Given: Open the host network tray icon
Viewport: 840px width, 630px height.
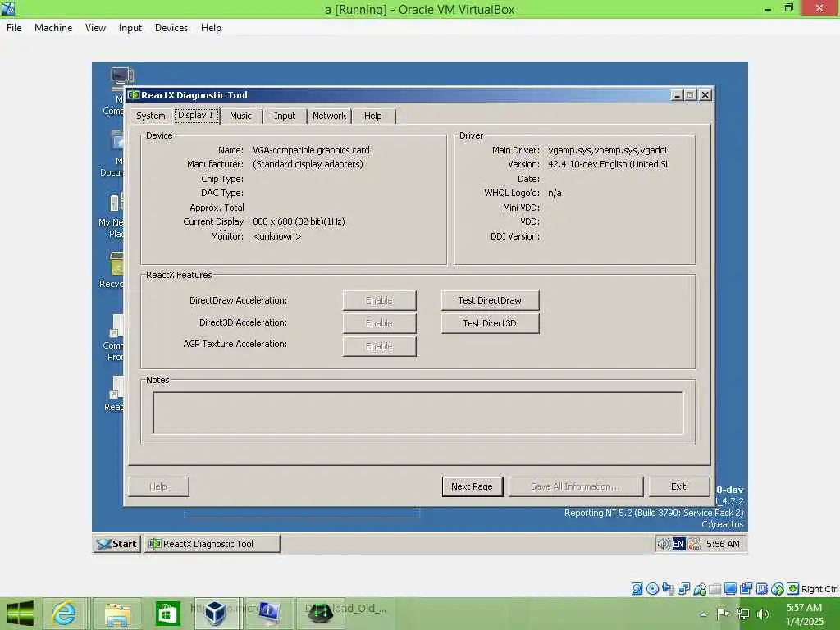Looking at the screenshot, I should 743,614.
